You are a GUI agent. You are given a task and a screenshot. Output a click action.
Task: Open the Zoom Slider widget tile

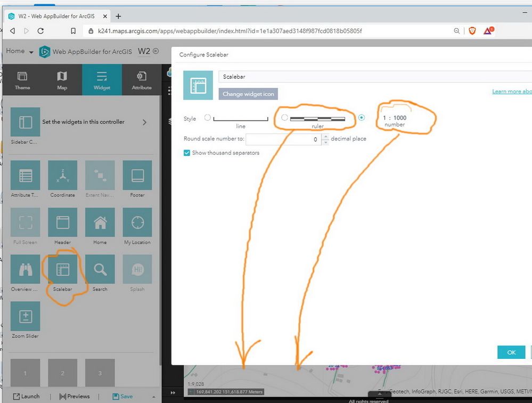coord(25,316)
